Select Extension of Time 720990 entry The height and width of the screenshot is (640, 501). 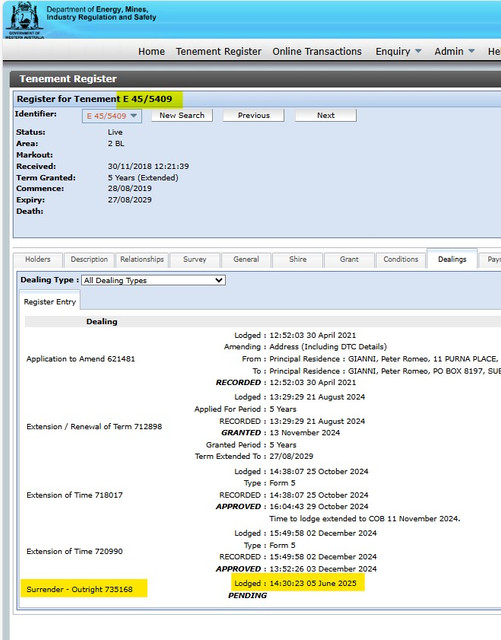(74, 551)
